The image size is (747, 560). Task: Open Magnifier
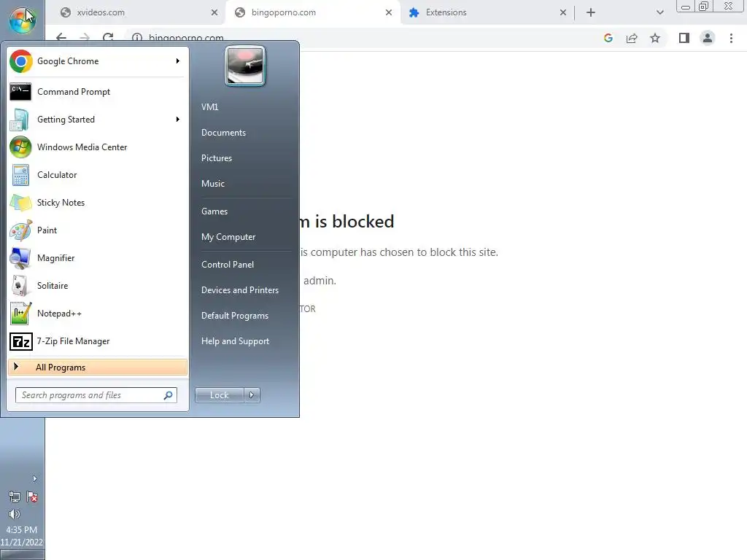pos(98,257)
